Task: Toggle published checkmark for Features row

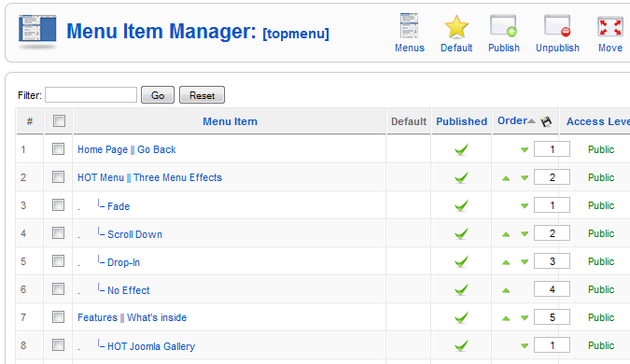Action: click(x=461, y=317)
